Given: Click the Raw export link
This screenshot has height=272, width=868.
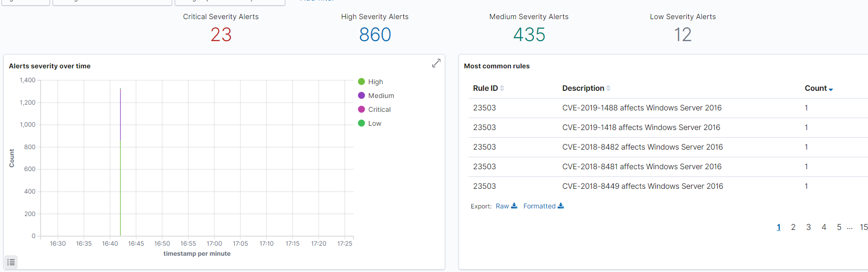Looking at the screenshot, I should pyautogui.click(x=502, y=206).
